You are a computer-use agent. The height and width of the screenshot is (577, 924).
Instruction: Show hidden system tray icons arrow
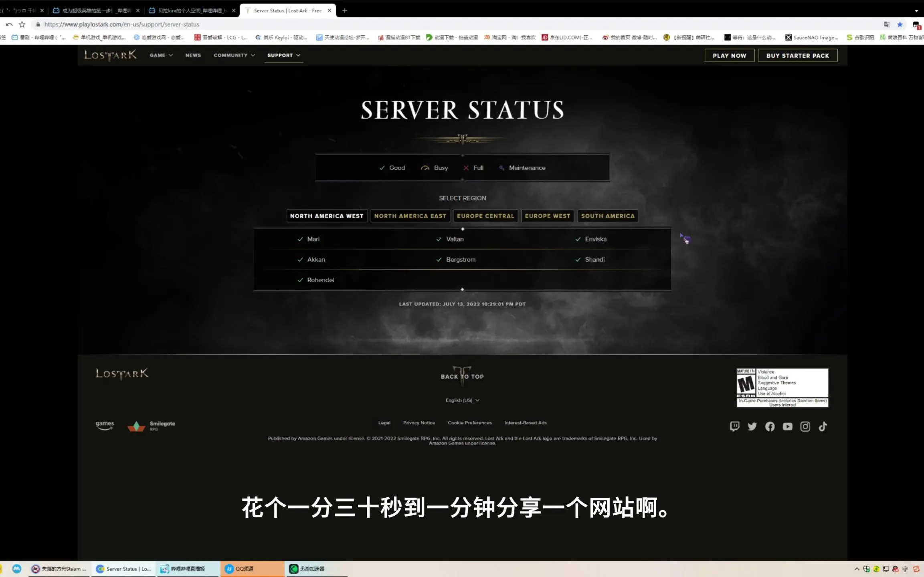coord(857,569)
